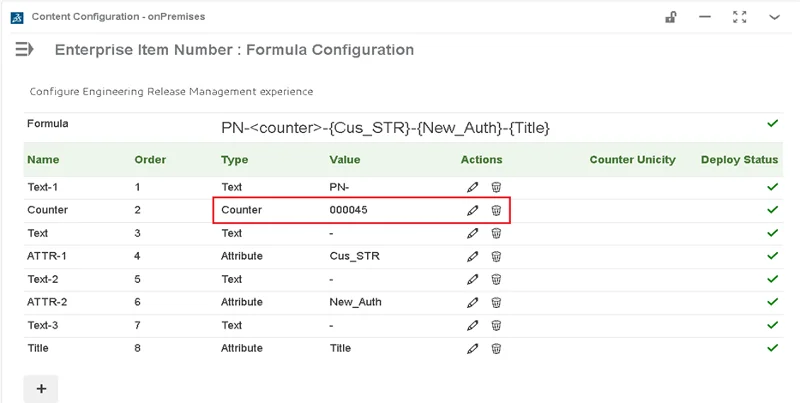800x403 pixels.
Task: Add a new formula row with plus button
Action: pyautogui.click(x=41, y=389)
